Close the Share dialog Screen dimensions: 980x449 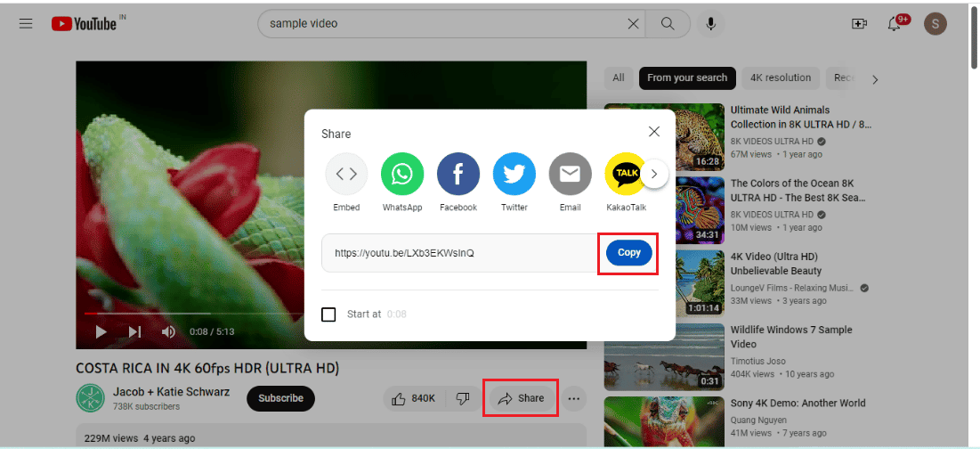653,131
